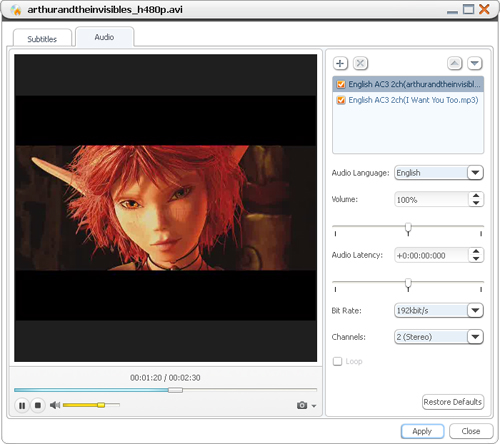Open snapshot options arrow beside camera
Image resolution: width=500 pixels, height=444 pixels.
[314, 406]
